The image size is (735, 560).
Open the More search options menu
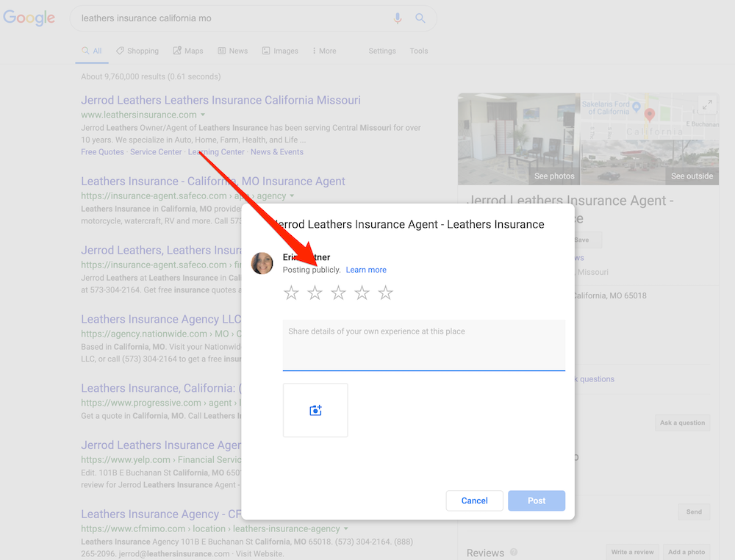click(324, 51)
